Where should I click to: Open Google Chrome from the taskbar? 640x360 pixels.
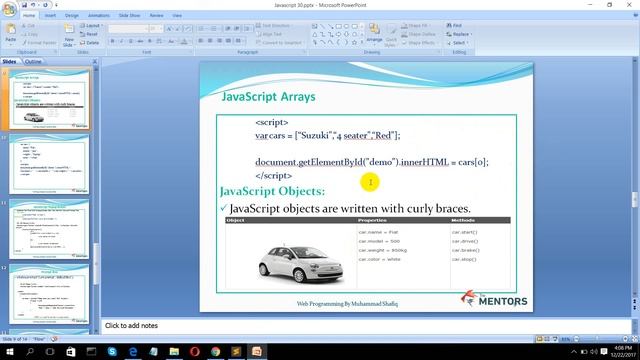pos(215,351)
